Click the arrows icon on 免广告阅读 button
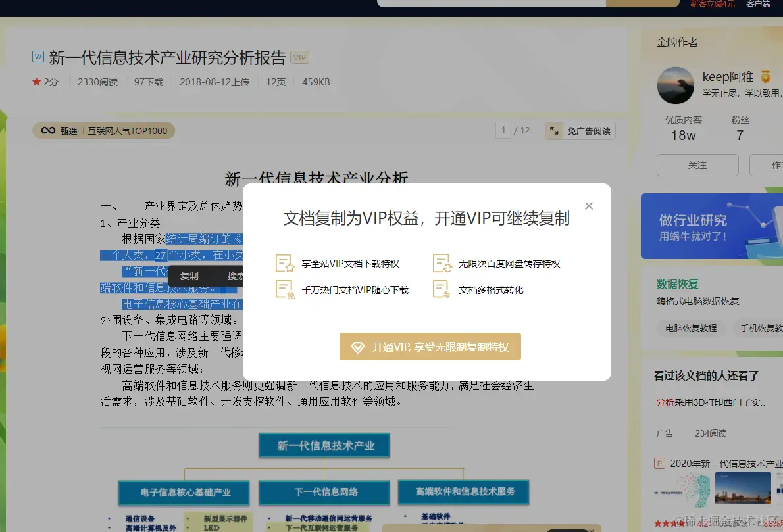Viewport: 783px width, 532px height. 553,130
